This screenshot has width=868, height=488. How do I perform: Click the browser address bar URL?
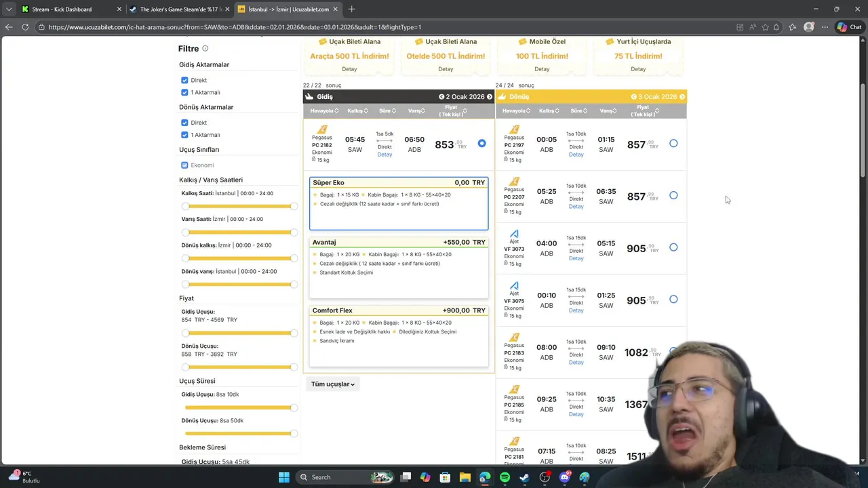tap(235, 27)
